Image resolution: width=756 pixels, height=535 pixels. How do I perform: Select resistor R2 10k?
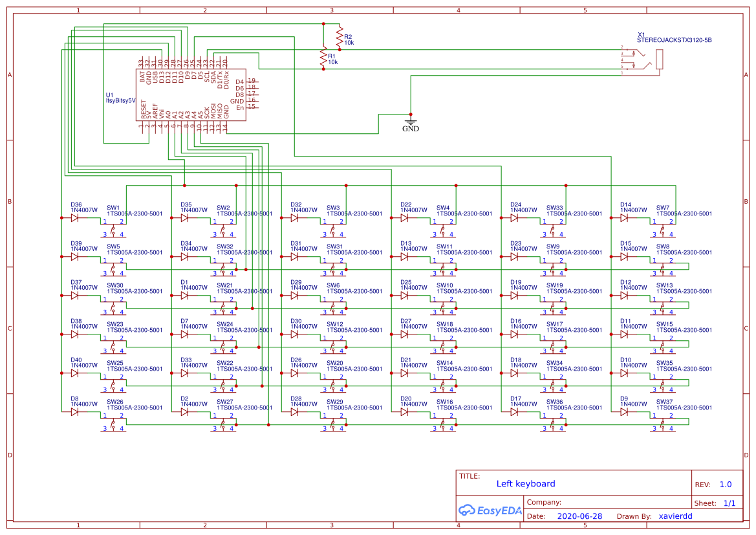tap(339, 38)
